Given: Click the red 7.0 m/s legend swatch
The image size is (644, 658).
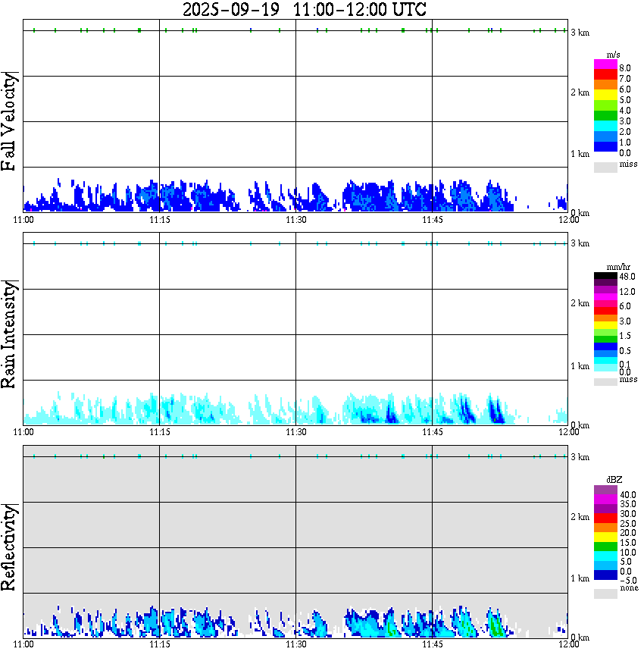Looking at the screenshot, I should (605, 75).
